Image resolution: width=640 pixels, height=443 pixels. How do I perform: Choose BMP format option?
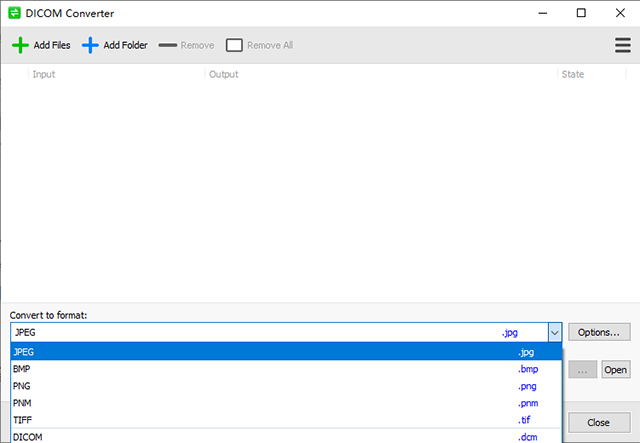pos(286,369)
